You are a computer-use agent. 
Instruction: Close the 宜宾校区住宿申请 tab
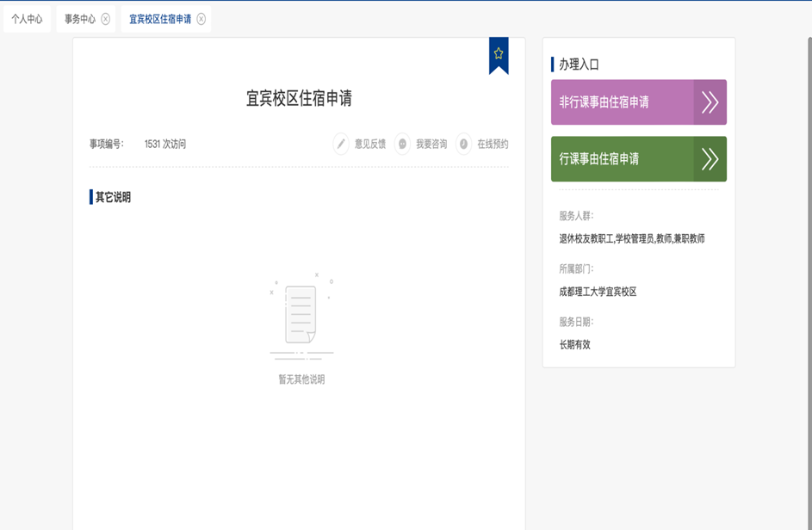point(201,19)
